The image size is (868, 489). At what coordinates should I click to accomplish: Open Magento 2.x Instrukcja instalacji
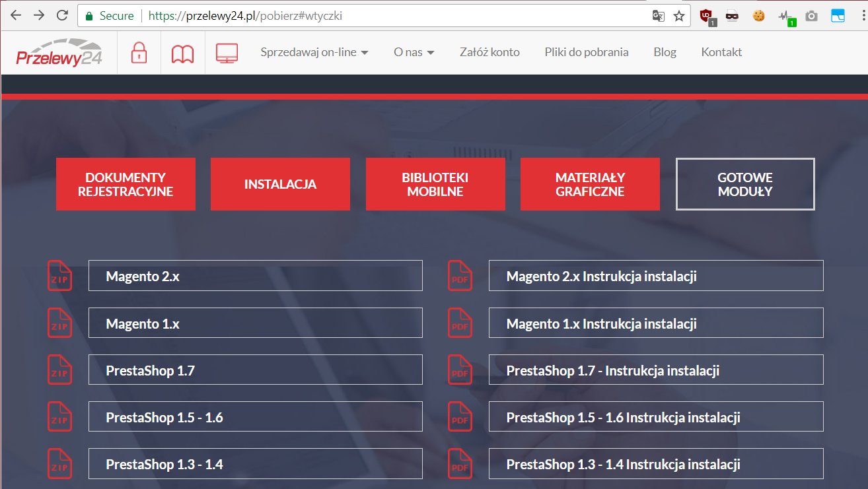tap(656, 276)
